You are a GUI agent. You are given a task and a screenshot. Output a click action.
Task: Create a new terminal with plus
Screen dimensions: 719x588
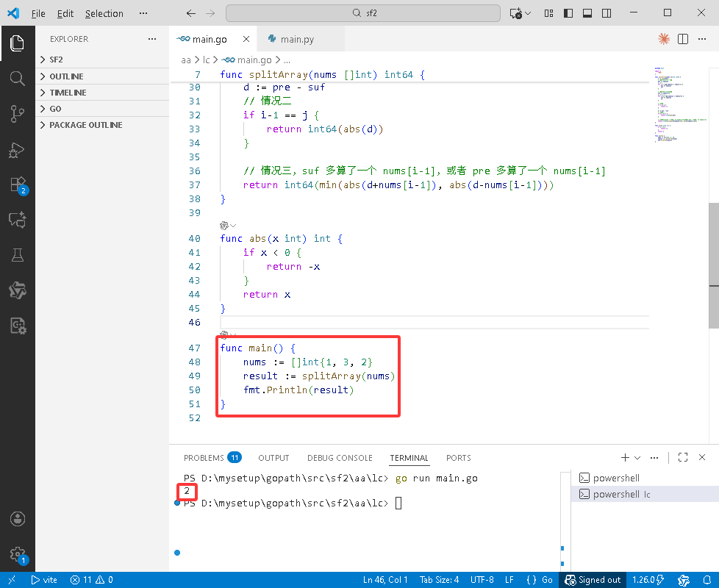pyautogui.click(x=625, y=457)
